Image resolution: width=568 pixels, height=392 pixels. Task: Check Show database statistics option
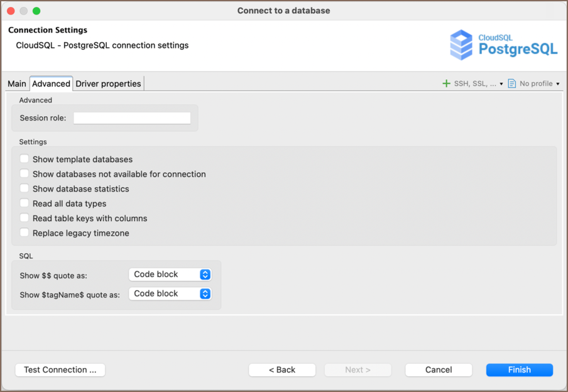tap(25, 188)
